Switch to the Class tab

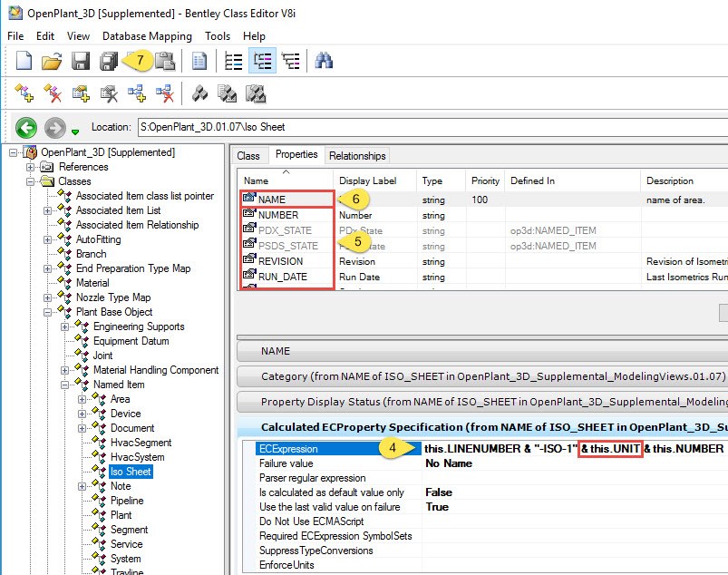click(248, 156)
